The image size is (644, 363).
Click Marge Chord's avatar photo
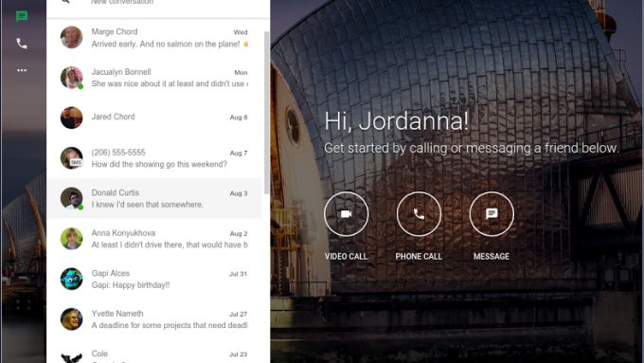pos(71,37)
